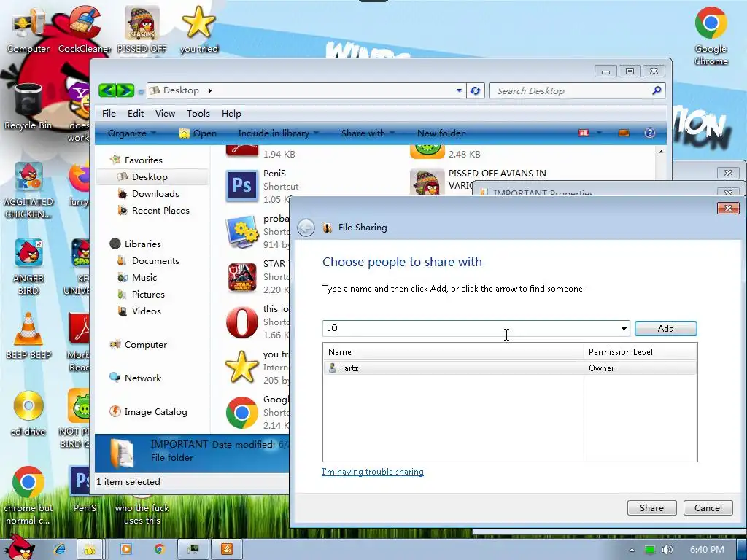Open the address bar history dropdown arrow
The image size is (747, 560).
(x=459, y=90)
